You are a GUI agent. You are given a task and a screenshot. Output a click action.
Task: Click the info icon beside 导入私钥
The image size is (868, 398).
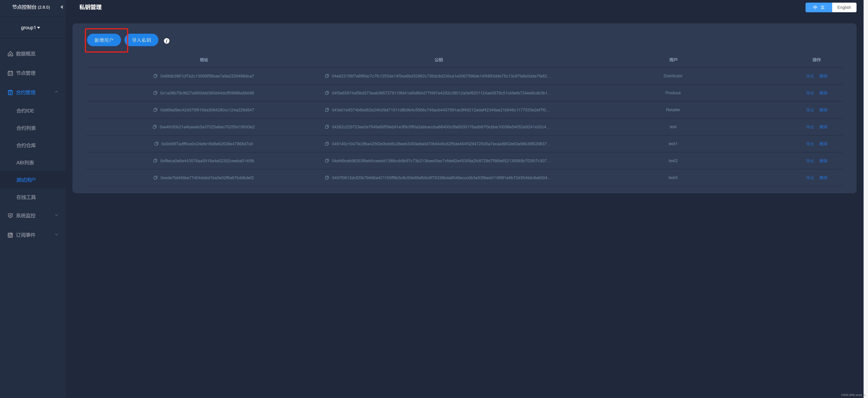point(167,41)
